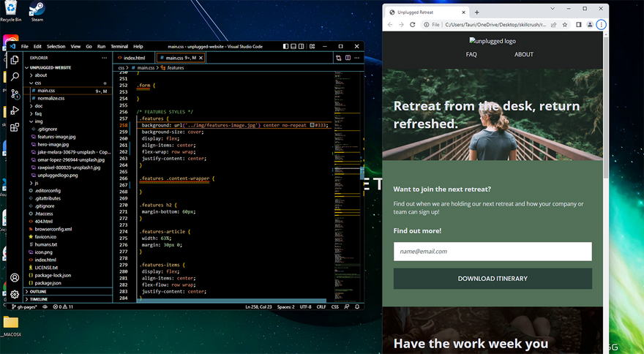Open Run and Debug view
The image size is (644, 354).
tap(15, 110)
